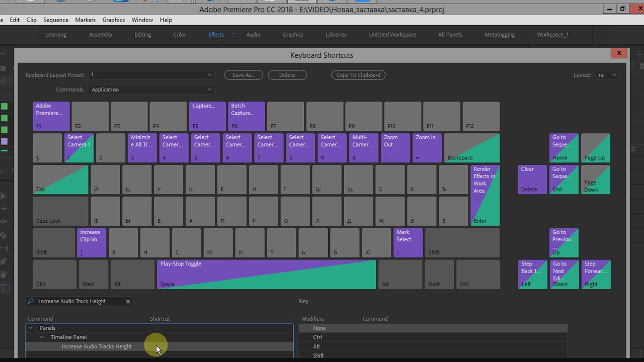Image resolution: width=644 pixels, height=362 pixels.
Task: Open the Layout ru dropdown
Action: [x=606, y=75]
